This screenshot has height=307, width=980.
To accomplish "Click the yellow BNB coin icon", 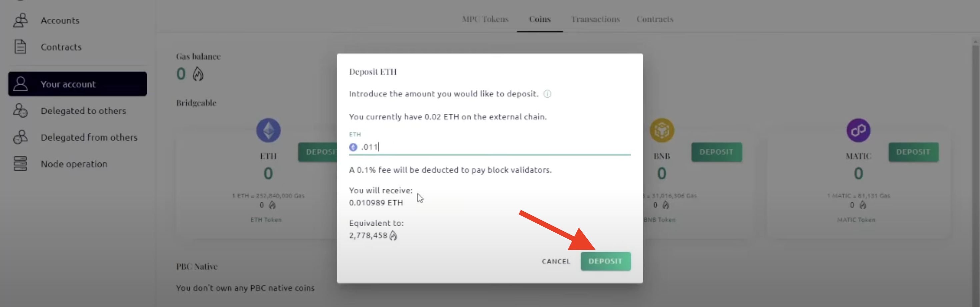I will click(x=662, y=130).
